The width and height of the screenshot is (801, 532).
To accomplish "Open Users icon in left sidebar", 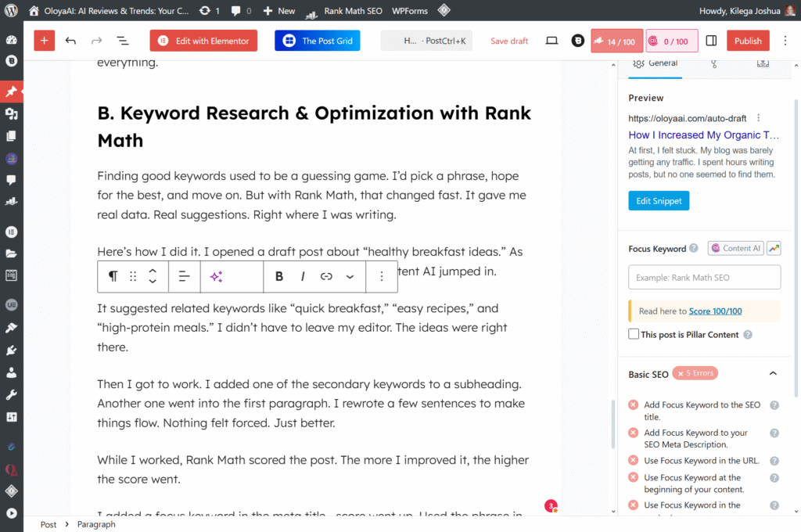I will [x=11, y=372].
